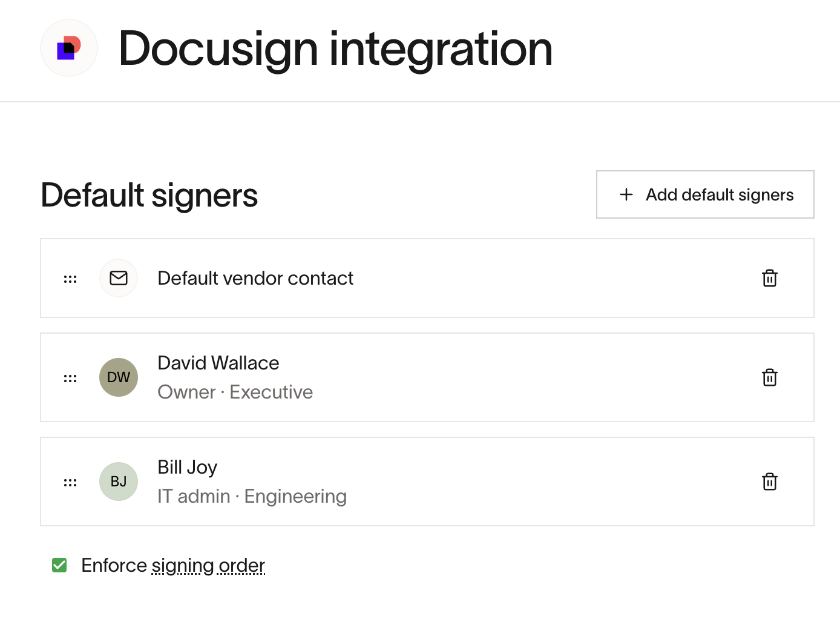Click the drag handle beside David Wallace
The width and height of the screenshot is (840, 619).
[70, 378]
